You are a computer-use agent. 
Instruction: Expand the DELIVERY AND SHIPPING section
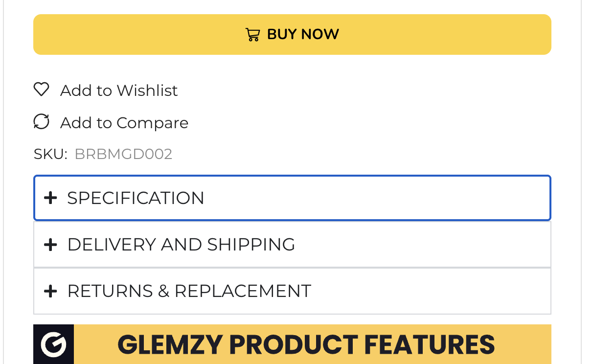coord(292,245)
